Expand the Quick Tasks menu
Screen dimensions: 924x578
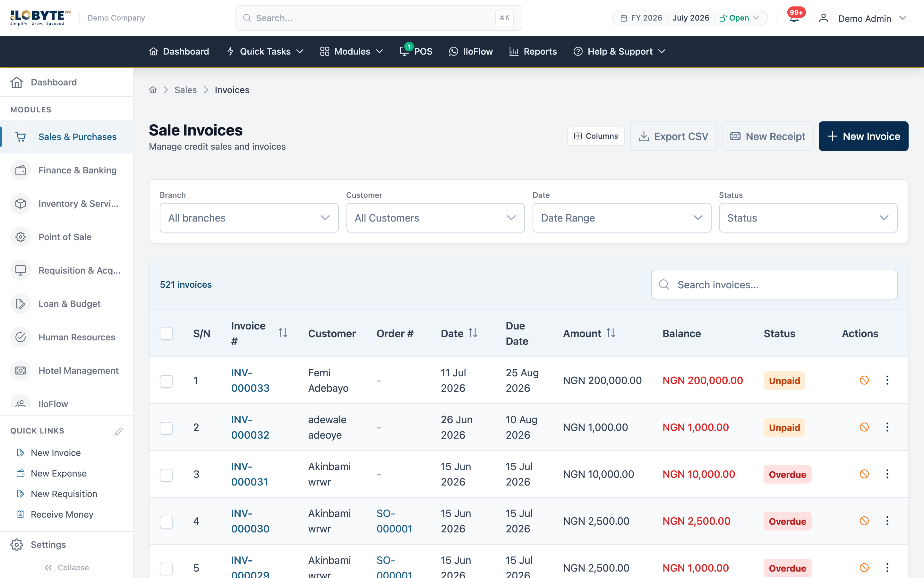[x=265, y=51]
